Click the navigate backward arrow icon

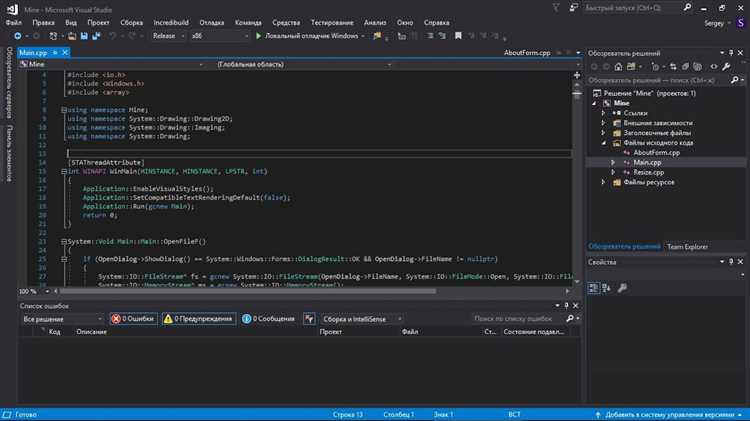click(20, 35)
